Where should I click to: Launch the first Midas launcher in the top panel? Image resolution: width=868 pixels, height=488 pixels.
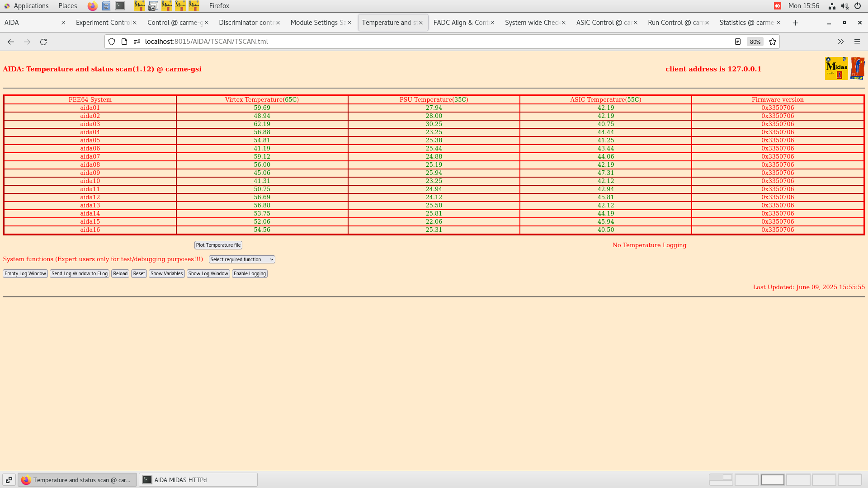click(140, 6)
